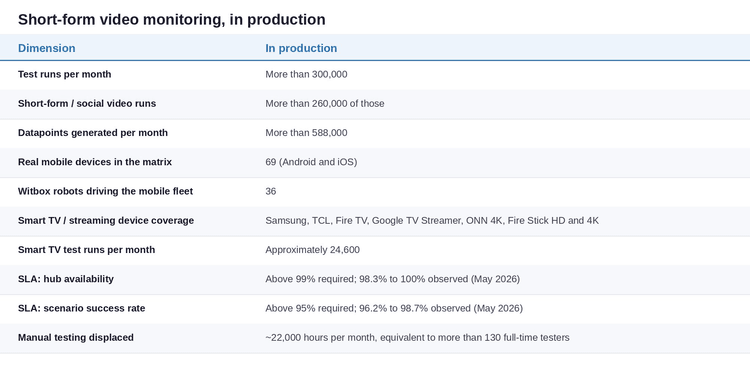Click the '69 (Android and iOS)' value

[311, 162]
